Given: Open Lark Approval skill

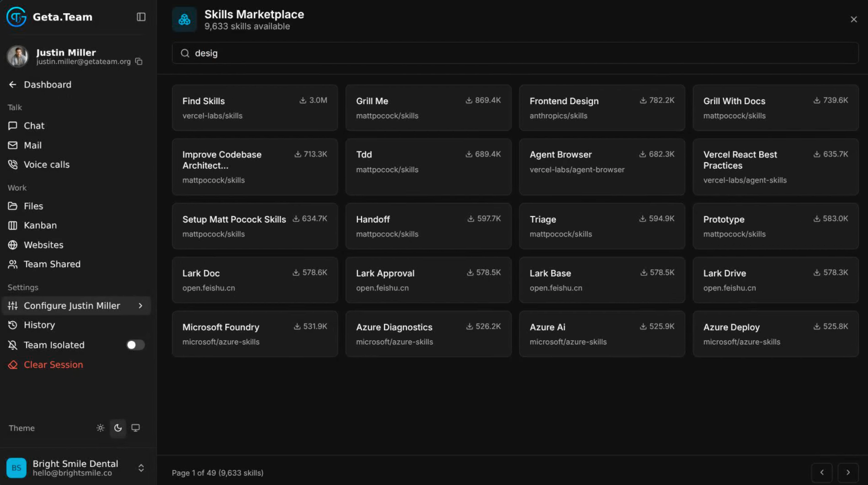Looking at the screenshot, I should tap(428, 280).
